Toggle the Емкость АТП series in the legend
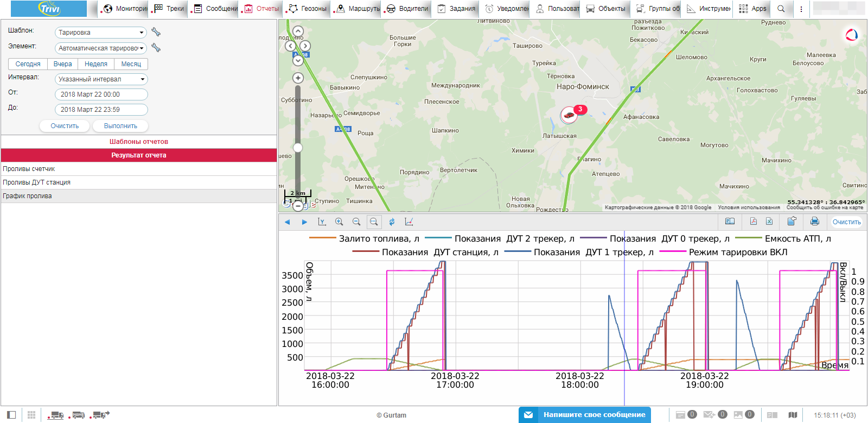868x423 pixels. [x=797, y=238]
